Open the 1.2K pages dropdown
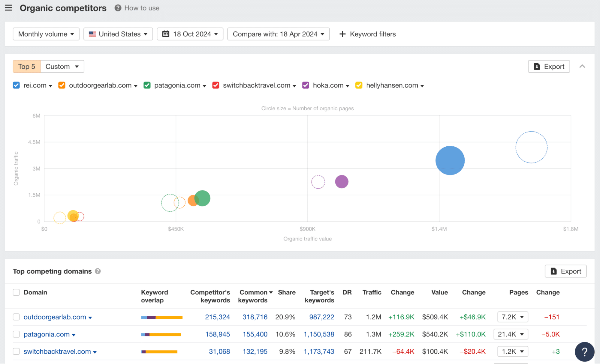The height and width of the screenshot is (364, 600). click(513, 351)
